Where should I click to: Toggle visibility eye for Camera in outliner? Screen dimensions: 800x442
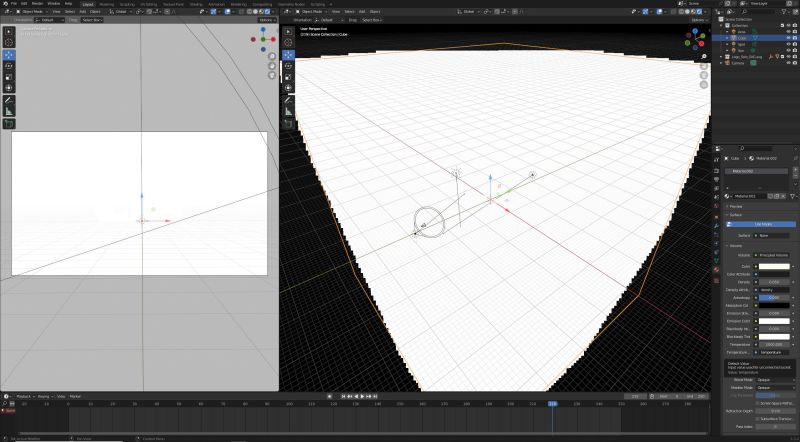788,63
